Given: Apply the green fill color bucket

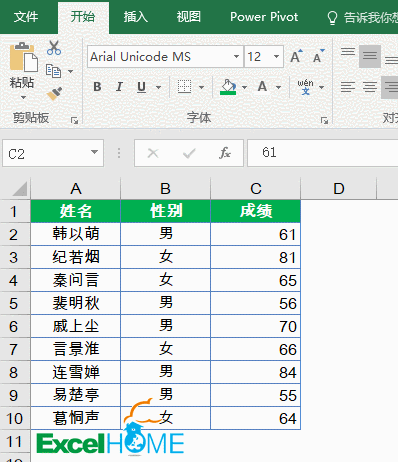Looking at the screenshot, I should (x=228, y=87).
